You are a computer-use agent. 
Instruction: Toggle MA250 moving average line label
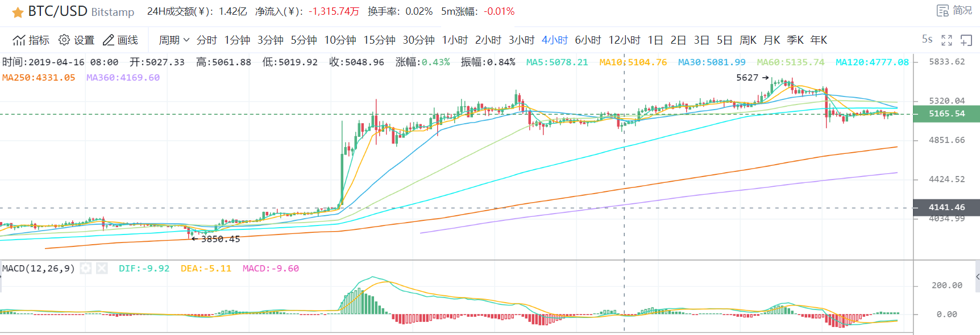39,78
